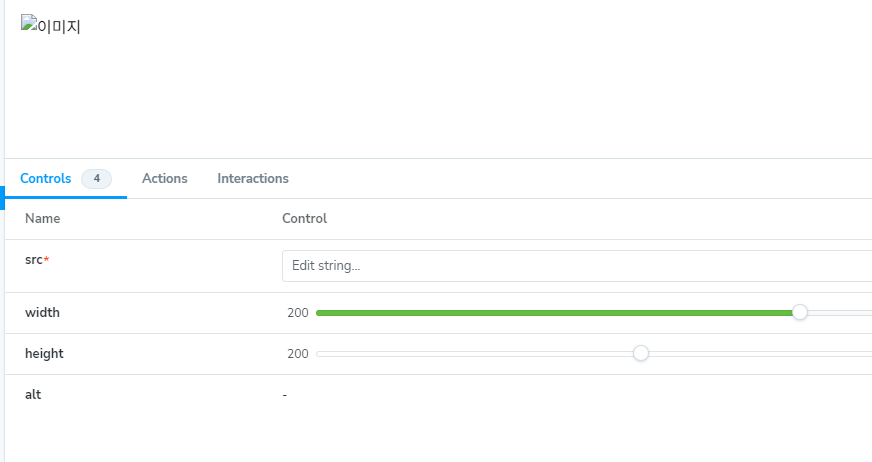Click the 이미지 alt text in preview
Image resolution: width=872 pixels, height=462 pixels.
(x=59, y=27)
